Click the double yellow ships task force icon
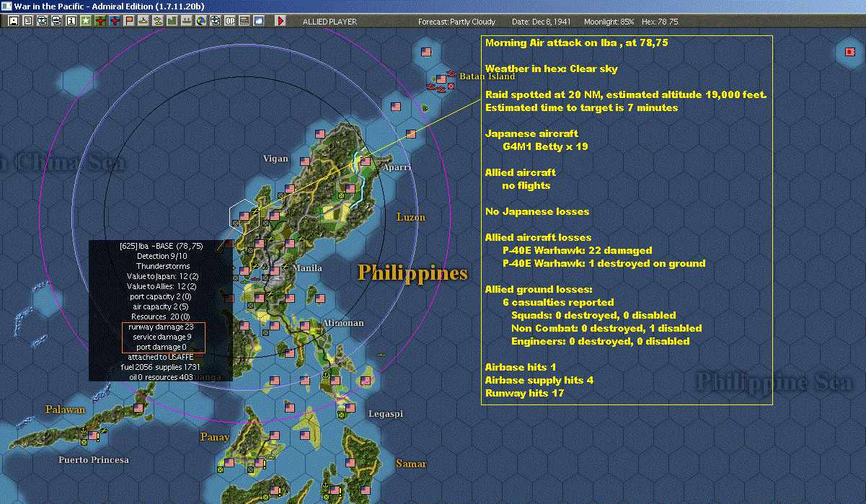 pyautogui.click(x=158, y=21)
